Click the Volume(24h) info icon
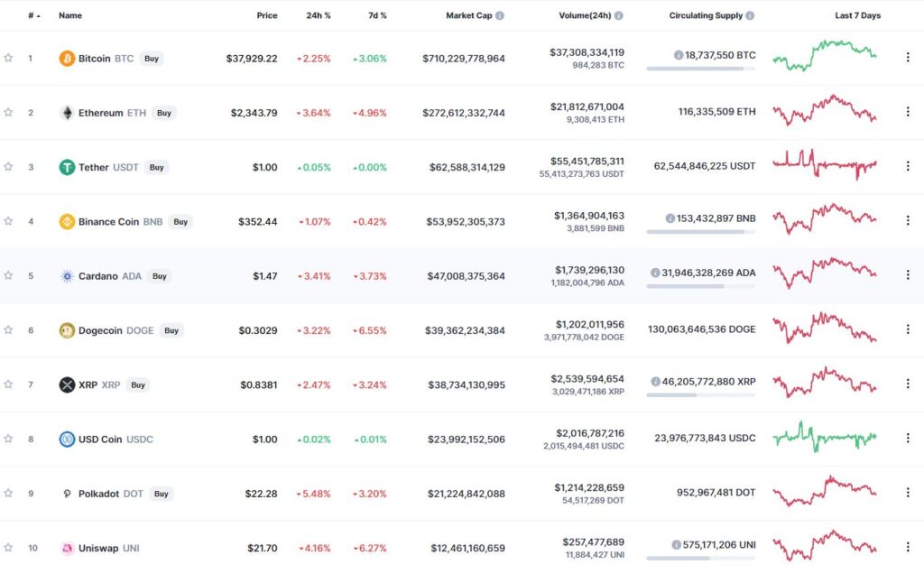The height and width of the screenshot is (574, 924). [619, 16]
